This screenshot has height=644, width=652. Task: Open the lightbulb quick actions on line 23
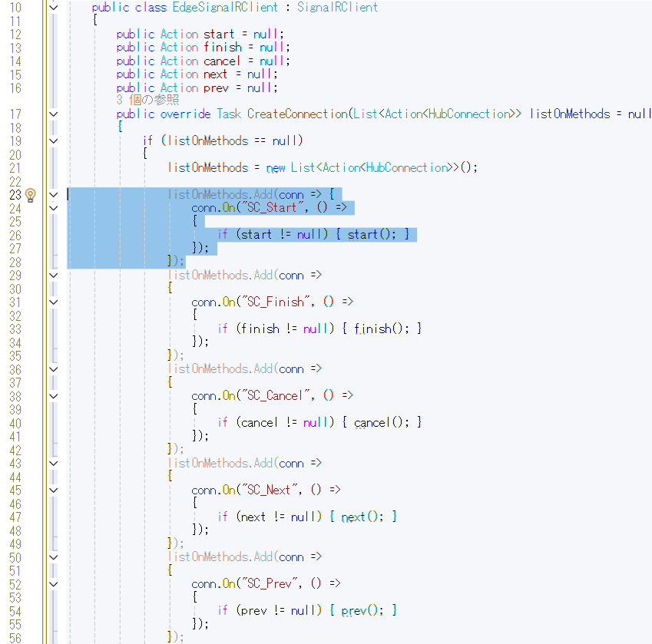[31, 195]
